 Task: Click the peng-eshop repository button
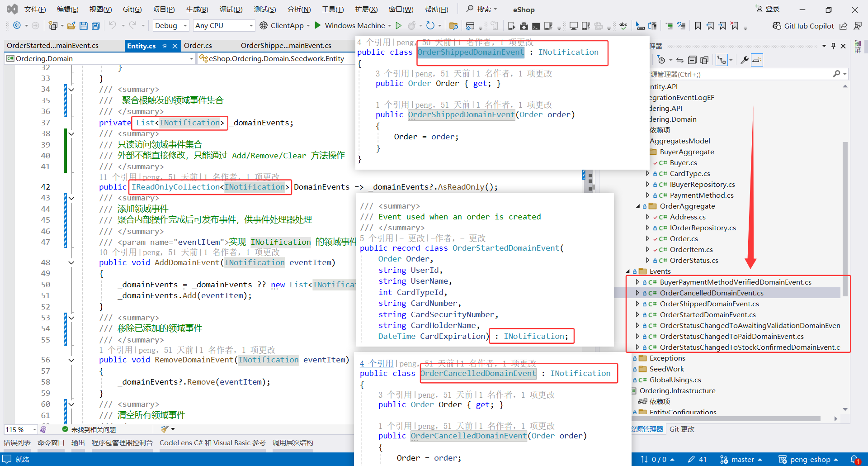[808, 460]
